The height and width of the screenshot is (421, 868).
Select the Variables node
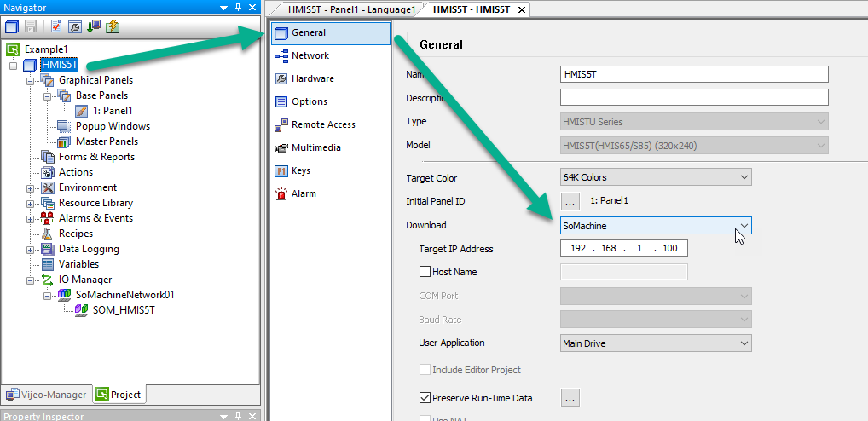78,264
